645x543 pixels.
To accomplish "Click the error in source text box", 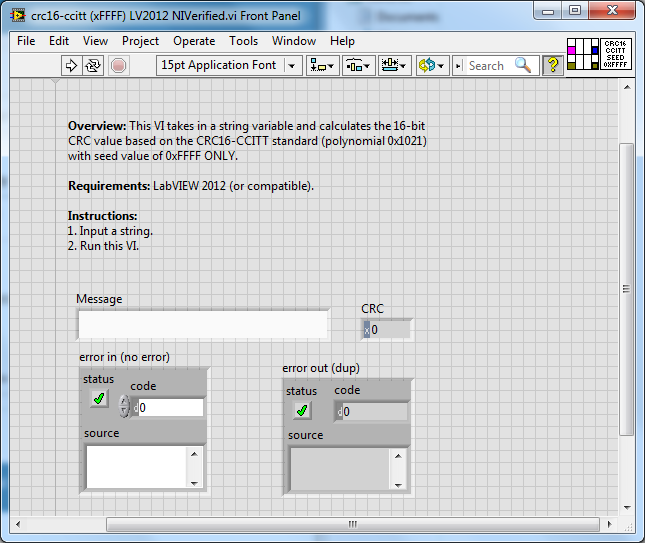I will point(137,467).
